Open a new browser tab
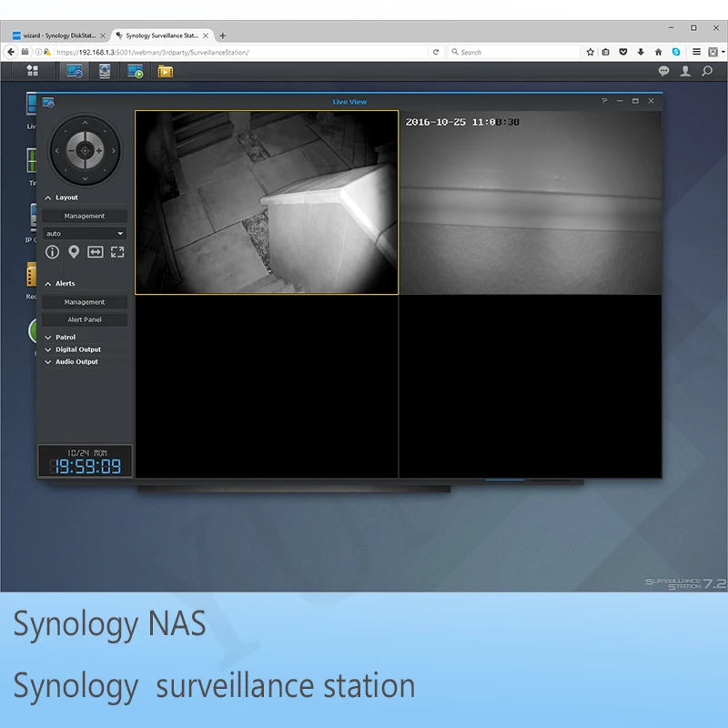Image resolution: width=728 pixels, height=728 pixels. (222, 35)
